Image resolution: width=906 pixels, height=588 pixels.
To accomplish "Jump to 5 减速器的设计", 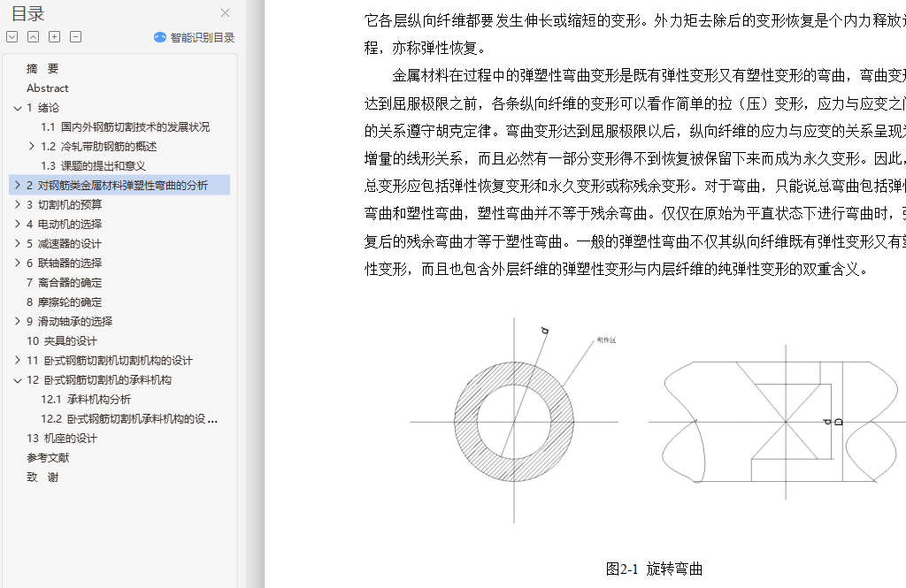I will click(64, 244).
